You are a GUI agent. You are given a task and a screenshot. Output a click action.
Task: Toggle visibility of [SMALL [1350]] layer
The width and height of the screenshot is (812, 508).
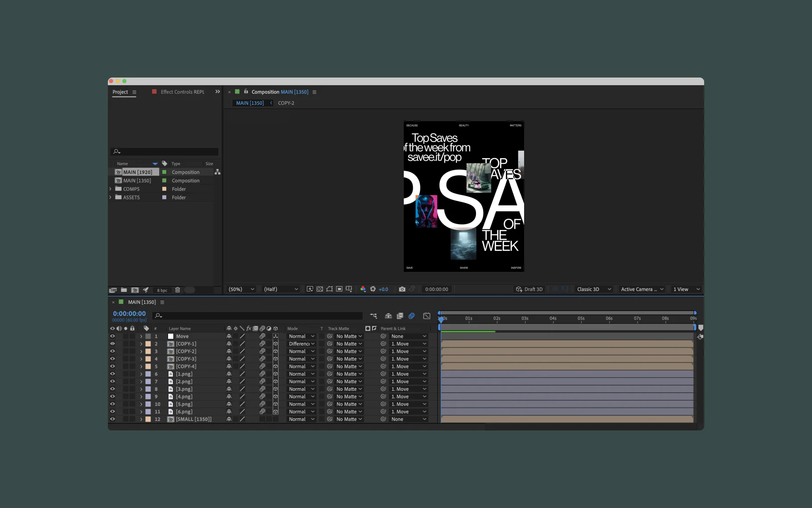tap(112, 419)
